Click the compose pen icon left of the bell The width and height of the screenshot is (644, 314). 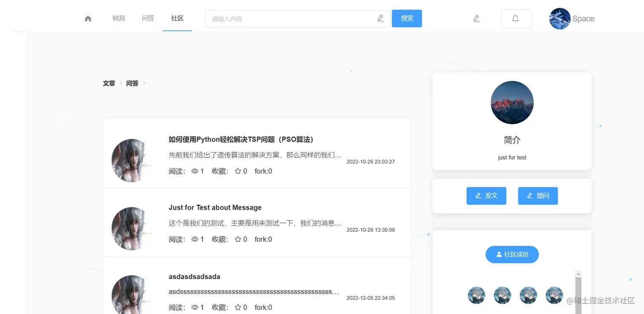click(477, 19)
